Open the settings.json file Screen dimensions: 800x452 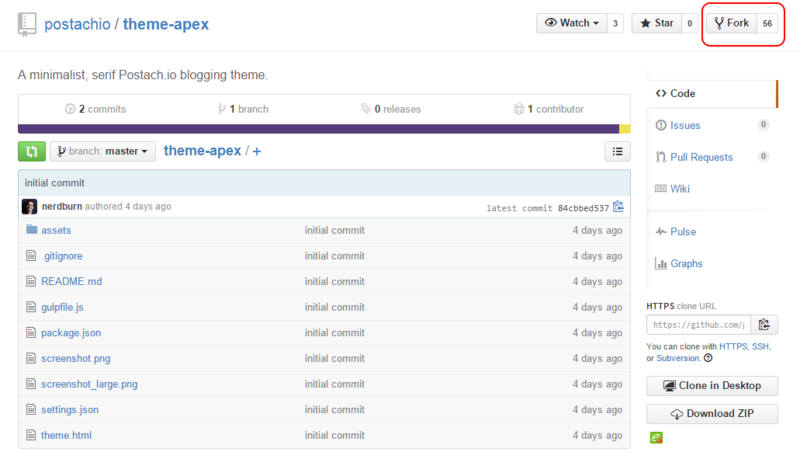pyautogui.click(x=70, y=410)
